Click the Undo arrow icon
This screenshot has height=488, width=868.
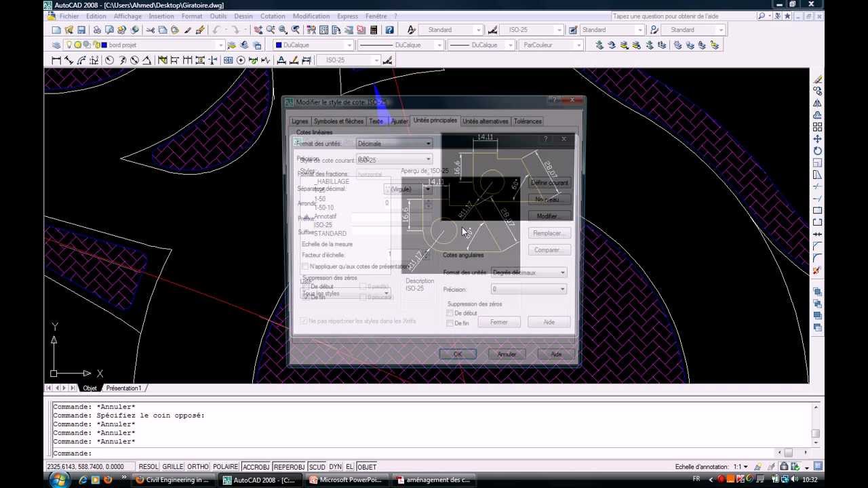216,30
